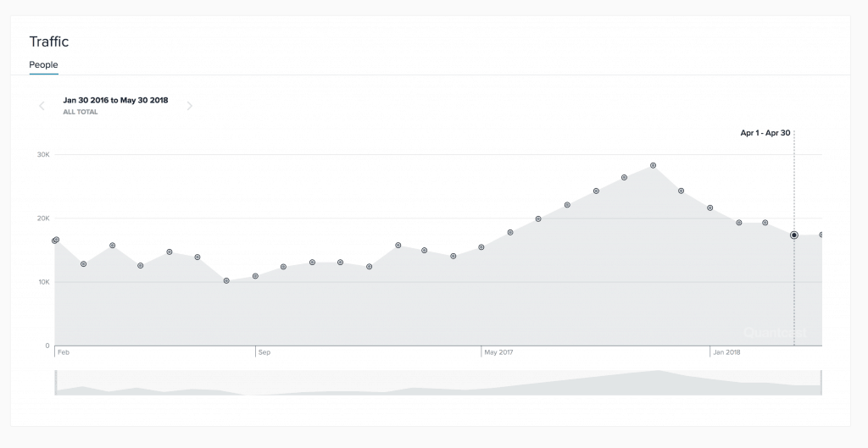Click the last data point at chart's right edge
This screenshot has width=868, height=448.
(x=821, y=235)
